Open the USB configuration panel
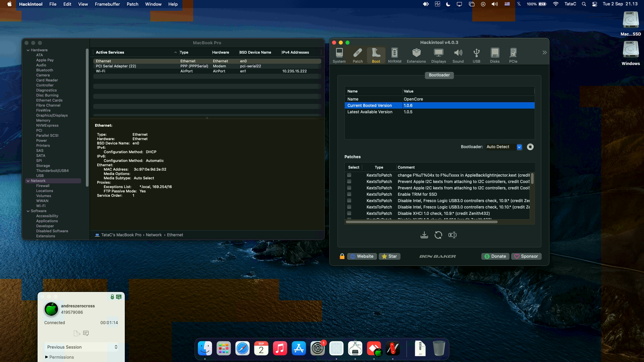The width and height of the screenshot is (644, 362). (476, 55)
